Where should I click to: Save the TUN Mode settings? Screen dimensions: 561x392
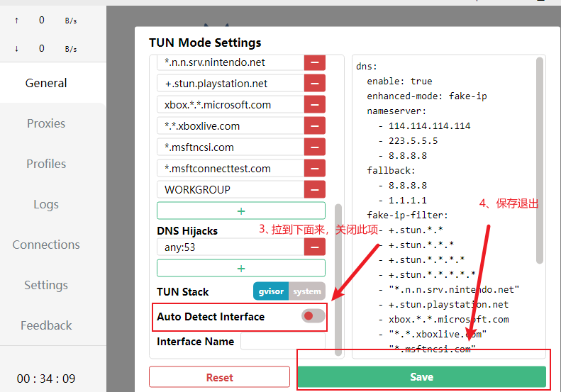click(x=421, y=377)
